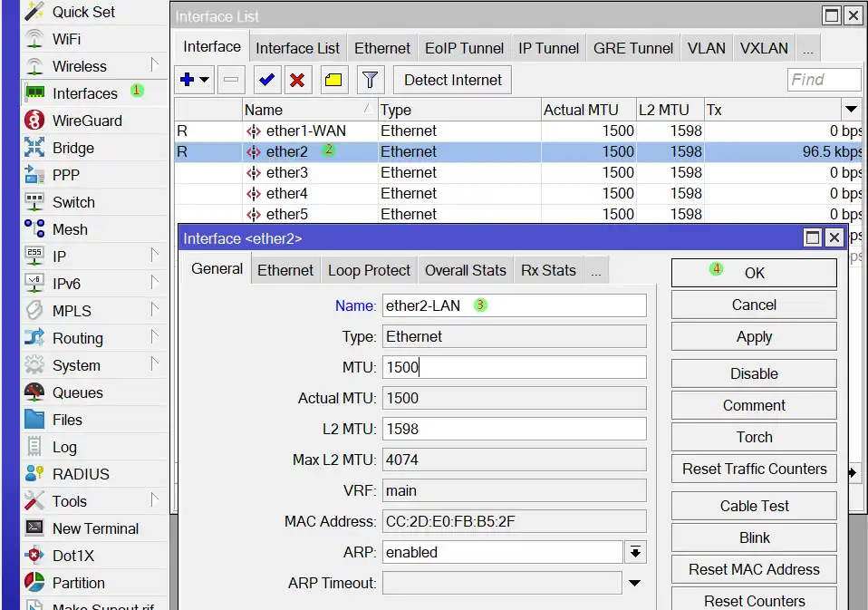868x610 pixels.
Task: Select the ether1-WAN row
Action: click(306, 131)
